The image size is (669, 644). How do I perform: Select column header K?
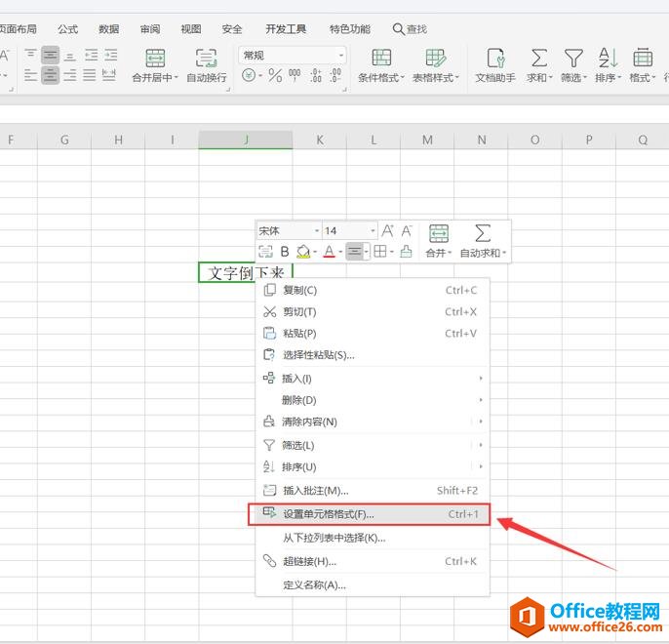[320, 140]
